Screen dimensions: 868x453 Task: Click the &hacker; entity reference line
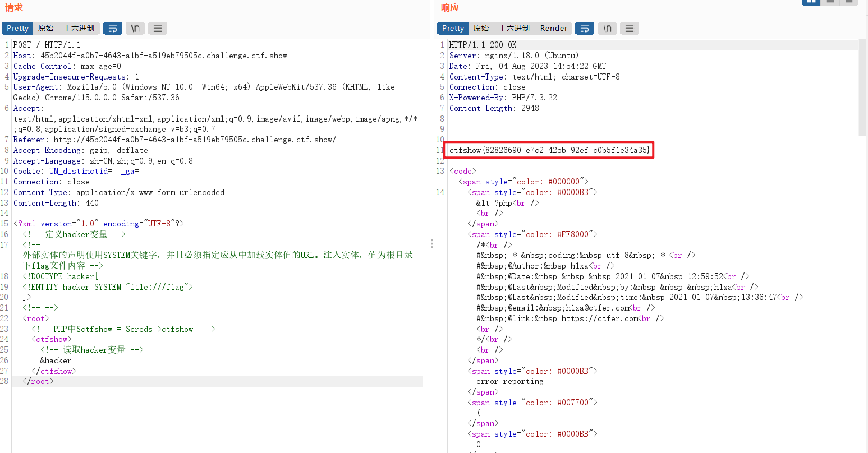(58, 360)
